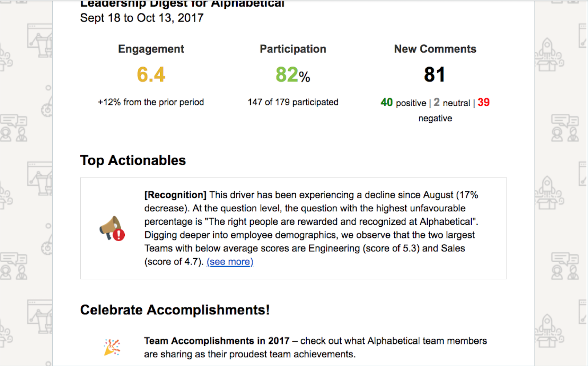Open Team Accomplishments in 2017 item
Image resolution: width=588 pixels, height=366 pixels.
[x=217, y=341]
